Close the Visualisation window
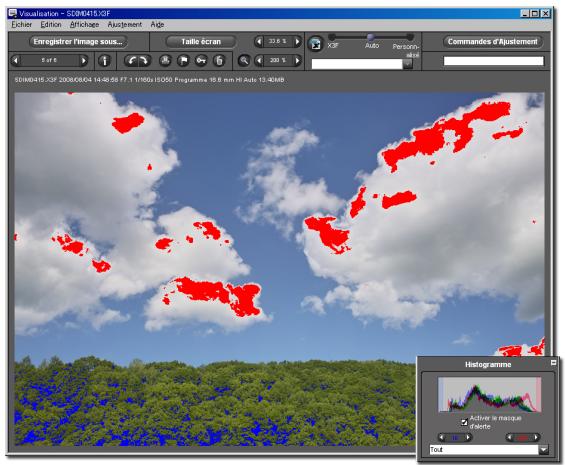This screenshot has height=465, width=565. pos(546,14)
